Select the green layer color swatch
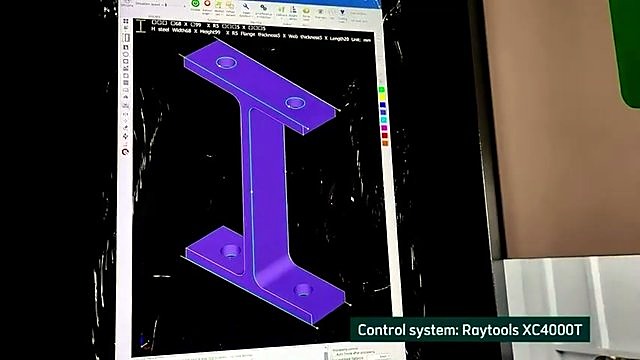640x360 pixels. click(x=382, y=89)
